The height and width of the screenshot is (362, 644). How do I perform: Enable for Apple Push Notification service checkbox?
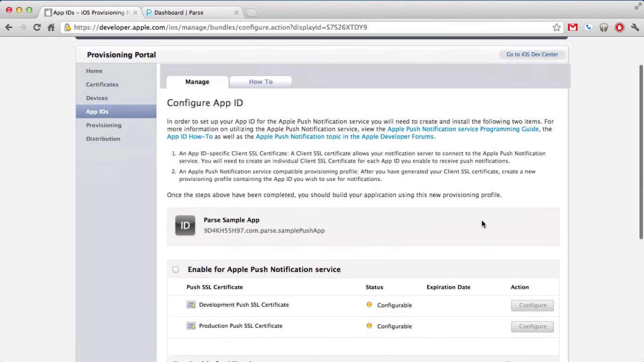[x=175, y=270]
